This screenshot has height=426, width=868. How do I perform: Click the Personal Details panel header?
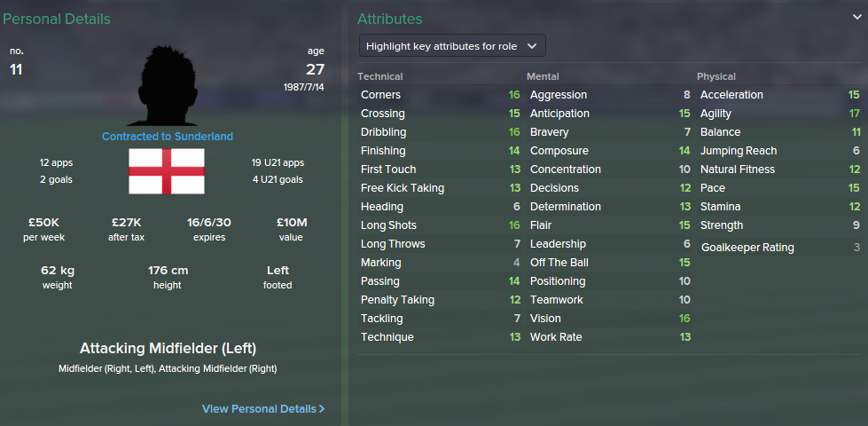tap(57, 19)
